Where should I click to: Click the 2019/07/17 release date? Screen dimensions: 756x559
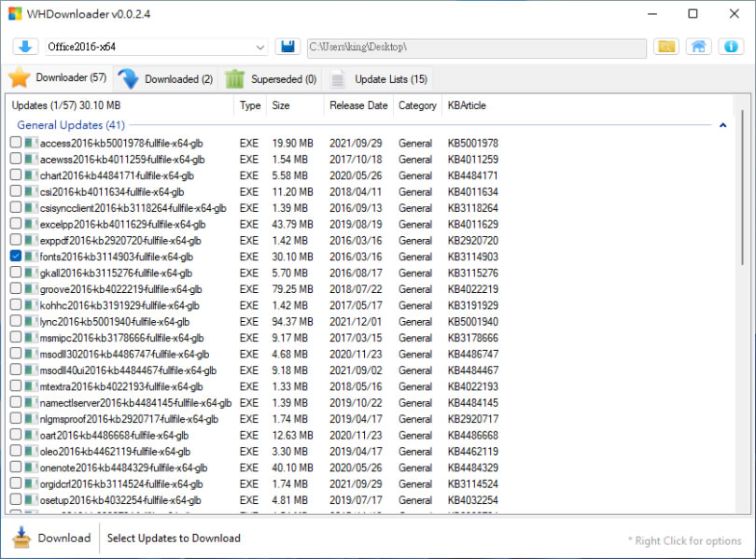coord(356,500)
